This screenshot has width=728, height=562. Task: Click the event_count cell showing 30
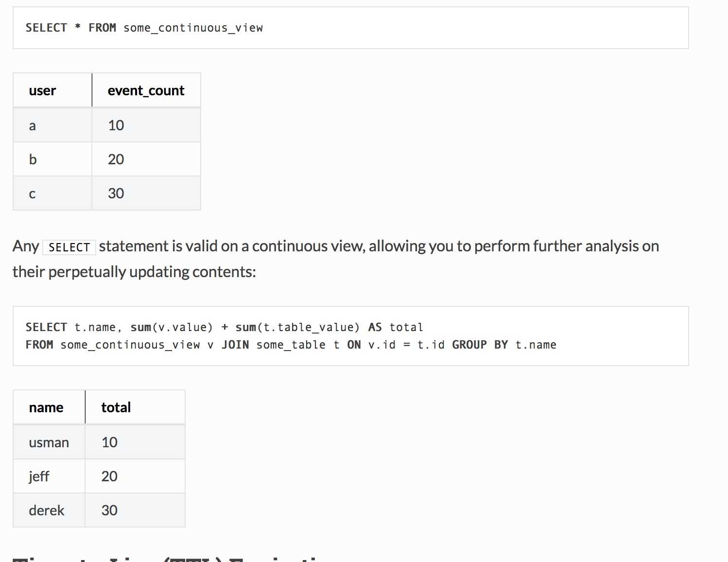tap(146, 193)
